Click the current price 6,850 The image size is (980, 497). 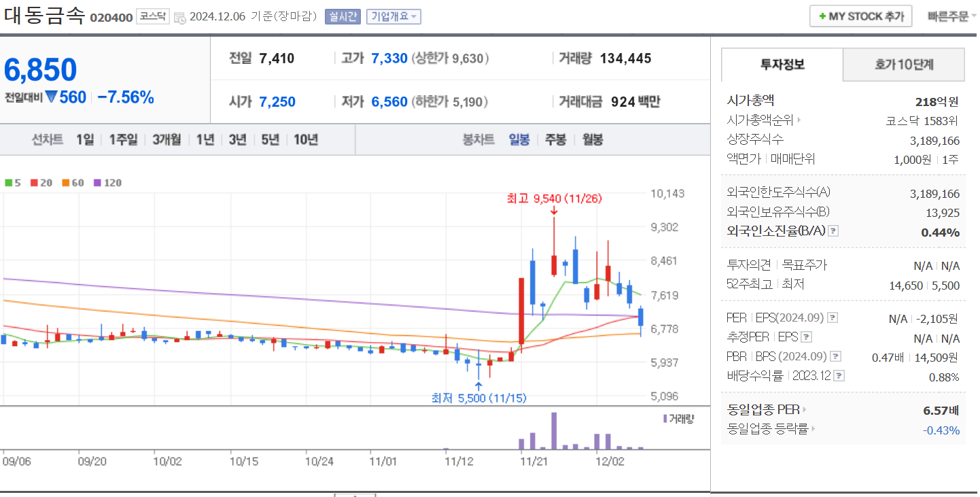click(x=41, y=70)
